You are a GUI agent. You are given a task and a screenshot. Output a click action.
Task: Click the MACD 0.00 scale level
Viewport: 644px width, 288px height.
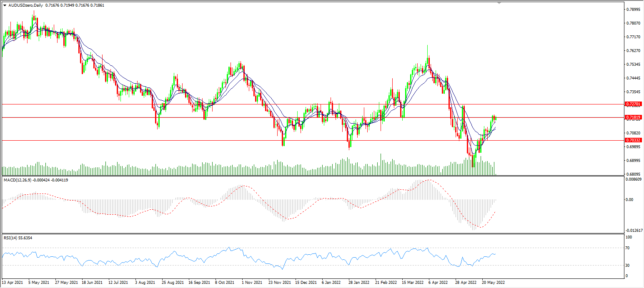click(x=630, y=200)
